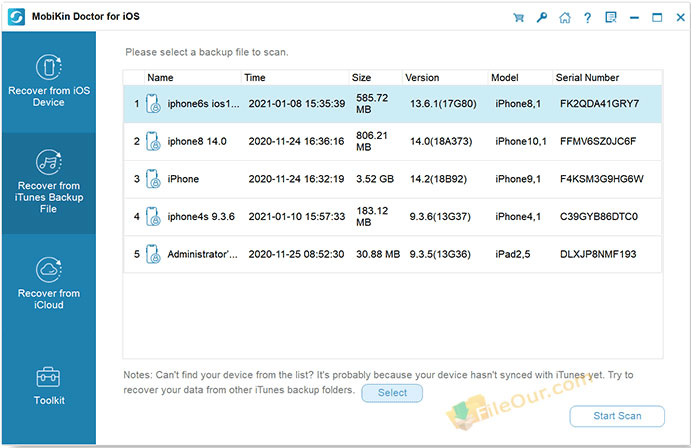The height and width of the screenshot is (448, 691).
Task: Maximize the MobiKin window
Action: point(657,18)
